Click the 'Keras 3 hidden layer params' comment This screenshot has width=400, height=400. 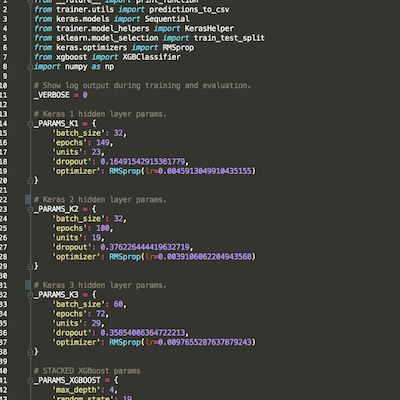point(100,285)
